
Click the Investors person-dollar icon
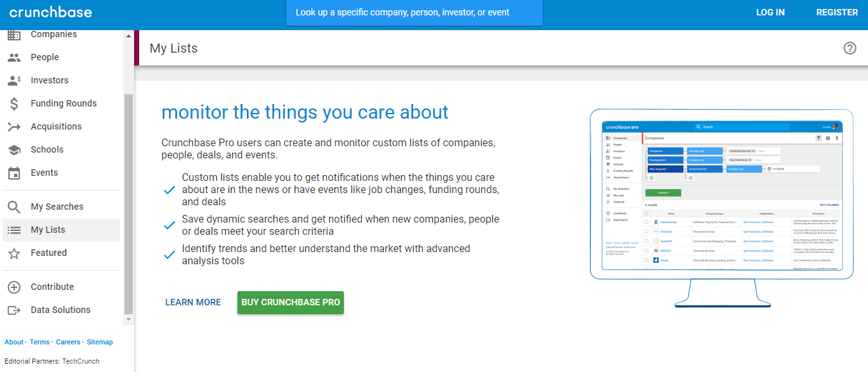pos(14,81)
